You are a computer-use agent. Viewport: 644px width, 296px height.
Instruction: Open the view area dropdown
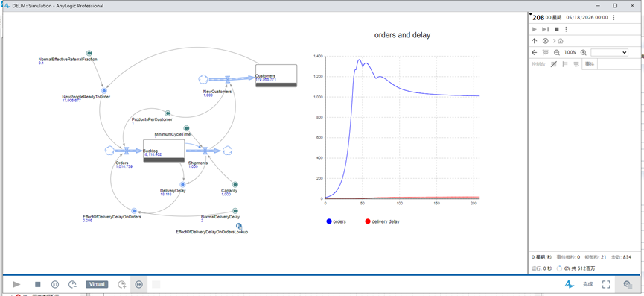pyautogui.click(x=609, y=53)
